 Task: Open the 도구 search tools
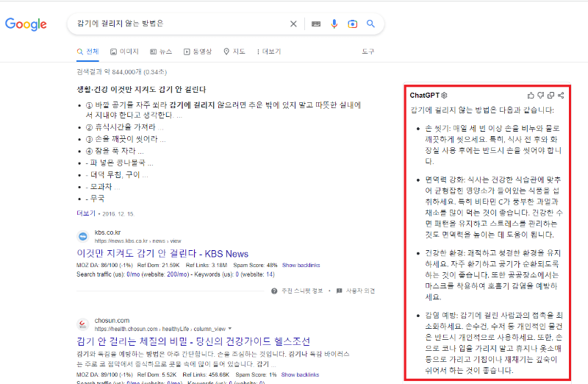(368, 51)
